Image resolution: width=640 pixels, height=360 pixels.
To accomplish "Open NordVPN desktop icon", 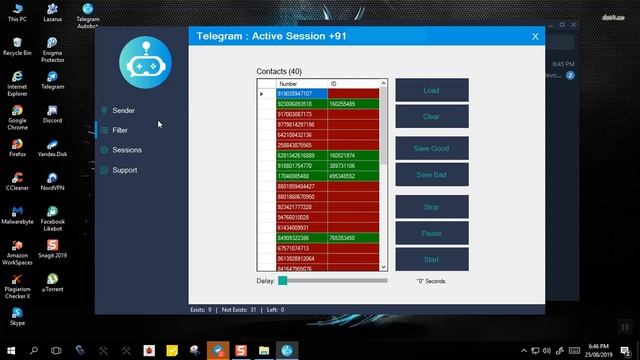I will pyautogui.click(x=53, y=181).
